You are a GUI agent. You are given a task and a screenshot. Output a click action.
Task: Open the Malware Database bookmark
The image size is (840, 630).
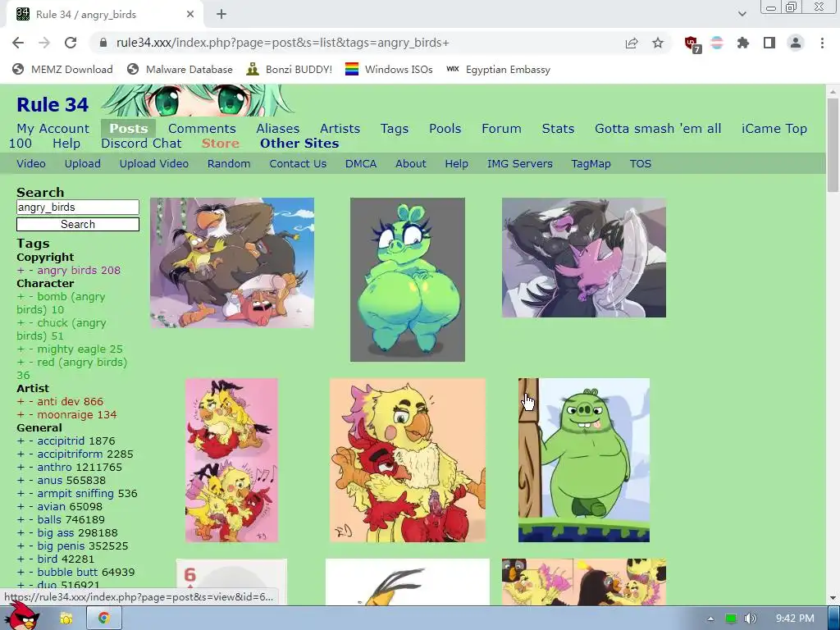click(x=180, y=70)
